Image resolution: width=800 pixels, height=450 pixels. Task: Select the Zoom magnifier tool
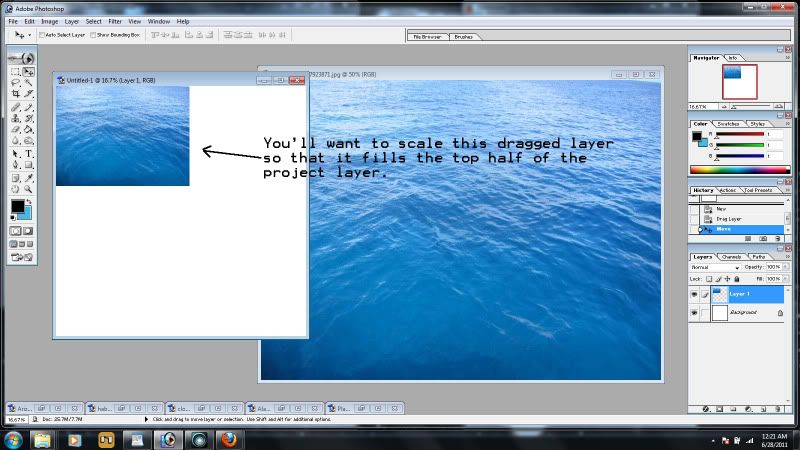point(29,189)
